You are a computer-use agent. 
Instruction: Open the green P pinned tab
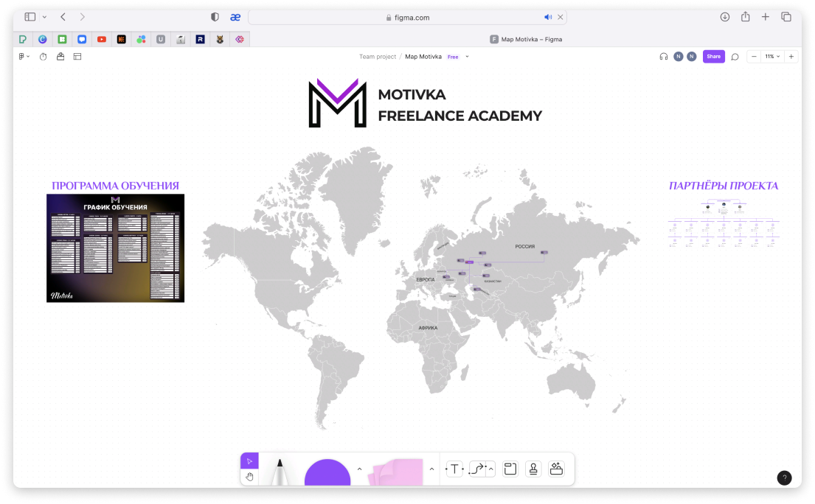(23, 40)
